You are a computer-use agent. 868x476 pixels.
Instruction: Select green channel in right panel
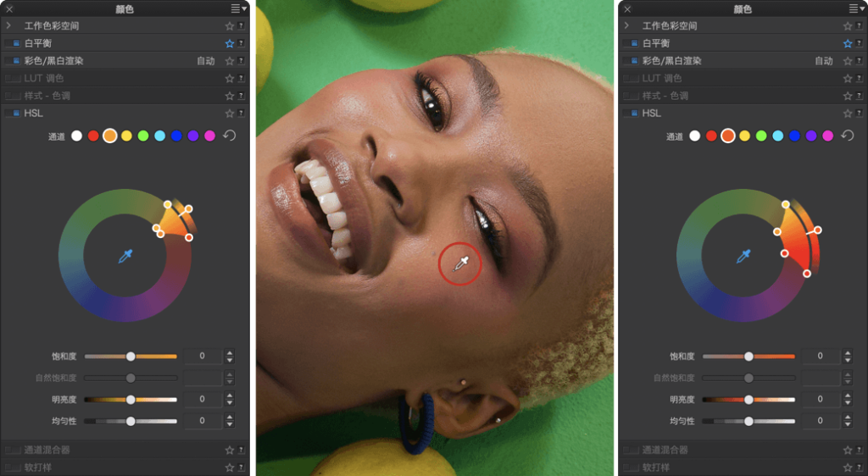pyautogui.click(x=761, y=136)
